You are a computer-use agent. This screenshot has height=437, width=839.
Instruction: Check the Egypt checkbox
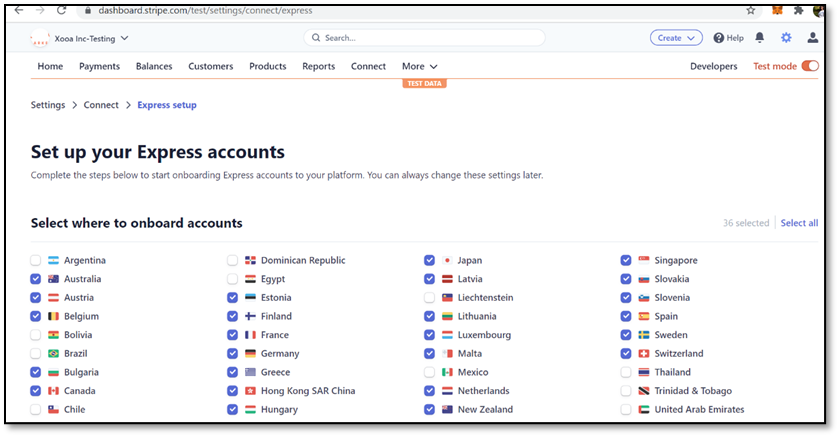[x=232, y=279]
